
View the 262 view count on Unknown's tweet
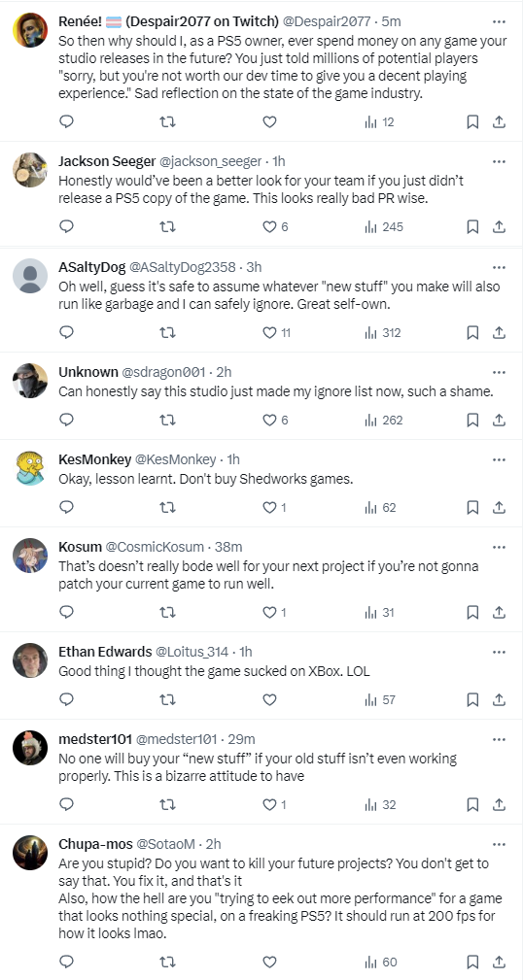(x=383, y=420)
